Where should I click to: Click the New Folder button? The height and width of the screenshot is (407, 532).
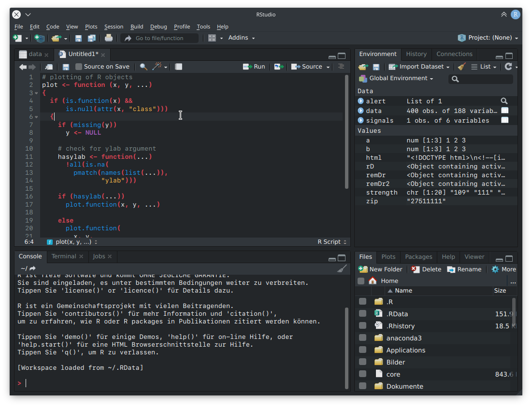pos(380,269)
